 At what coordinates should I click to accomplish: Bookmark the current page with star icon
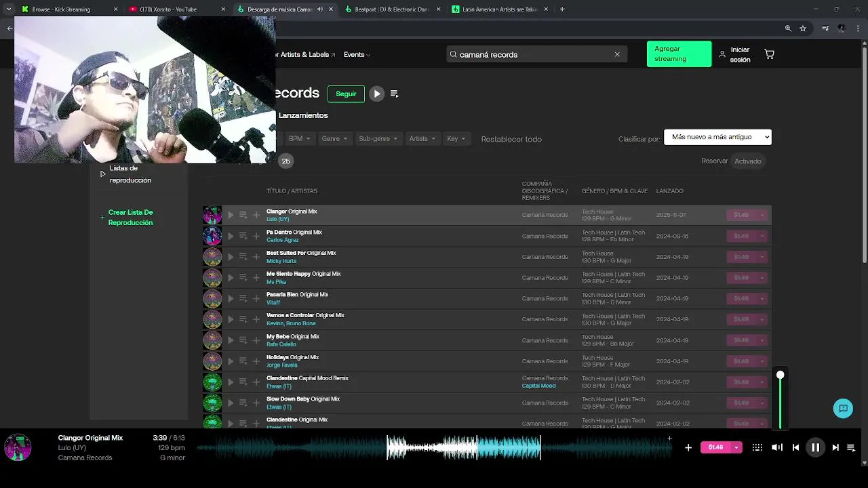point(803,28)
